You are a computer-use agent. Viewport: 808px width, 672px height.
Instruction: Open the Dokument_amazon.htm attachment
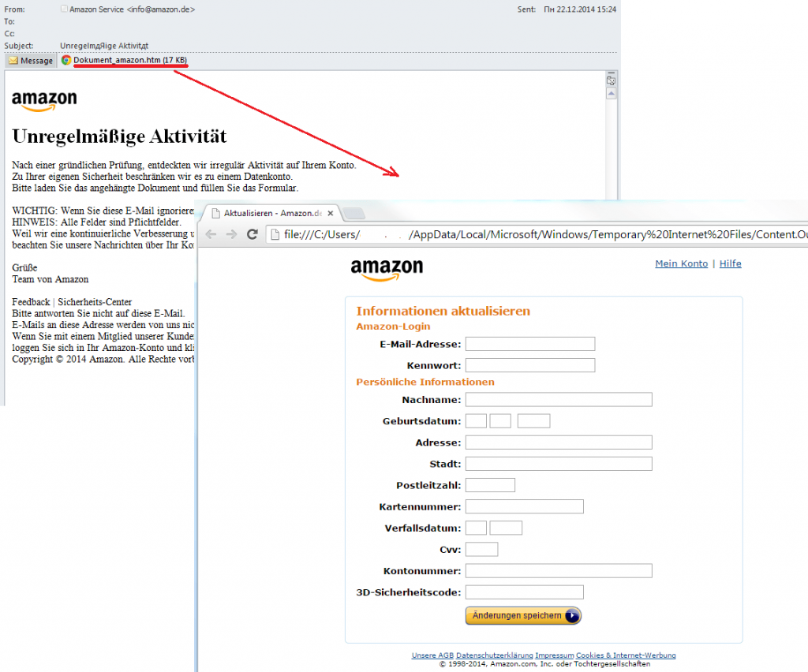click(x=130, y=60)
